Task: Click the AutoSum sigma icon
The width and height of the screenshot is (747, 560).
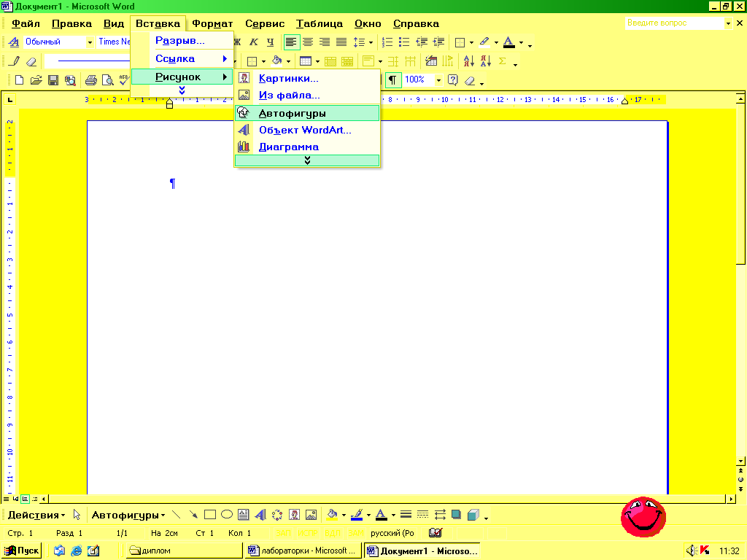Action: point(502,61)
